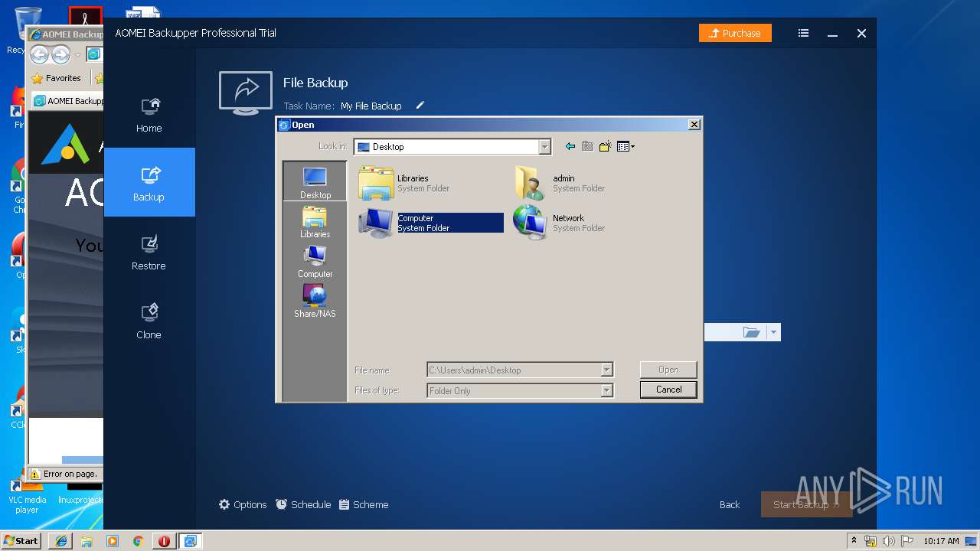Open the network tray icon

(871, 541)
